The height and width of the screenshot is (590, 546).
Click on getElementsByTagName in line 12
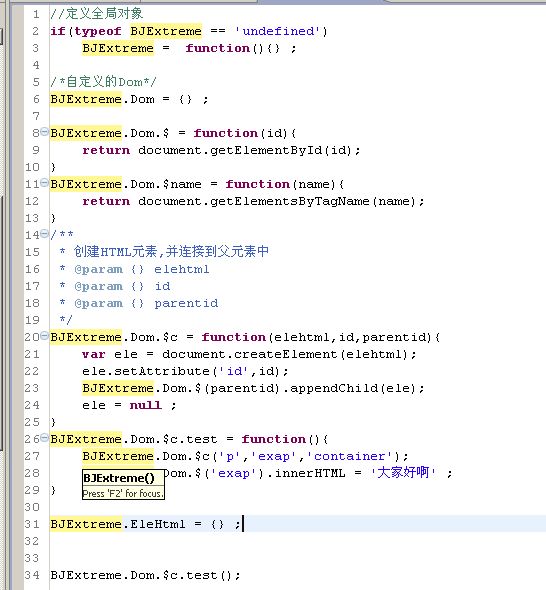(x=290, y=201)
